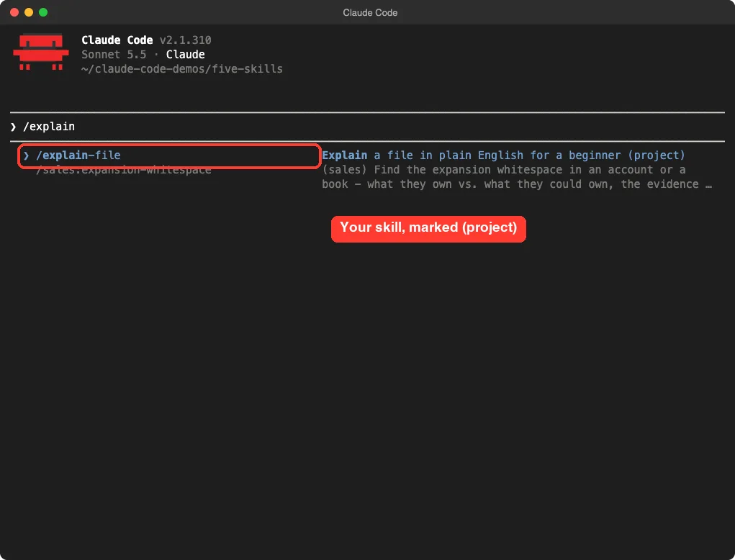Screen dimensions: 735x560
Task: Click the Sonnet 5.5 model label
Action: [x=114, y=55]
